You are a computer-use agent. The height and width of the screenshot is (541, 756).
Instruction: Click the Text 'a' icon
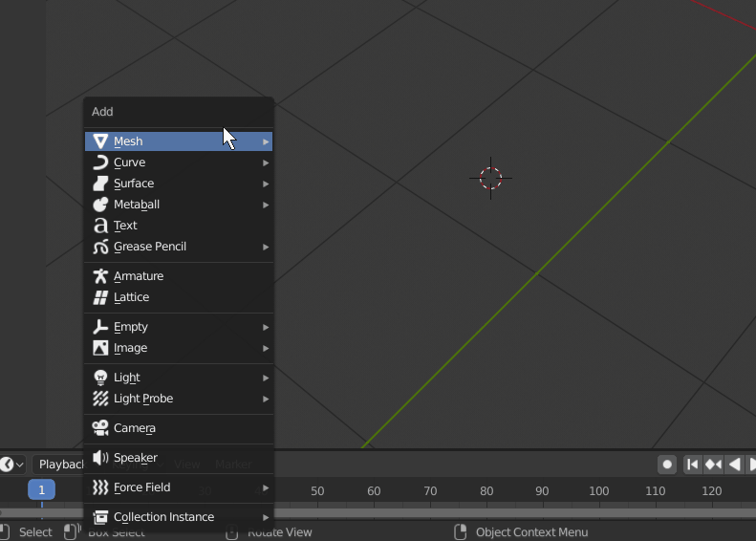pyautogui.click(x=100, y=226)
